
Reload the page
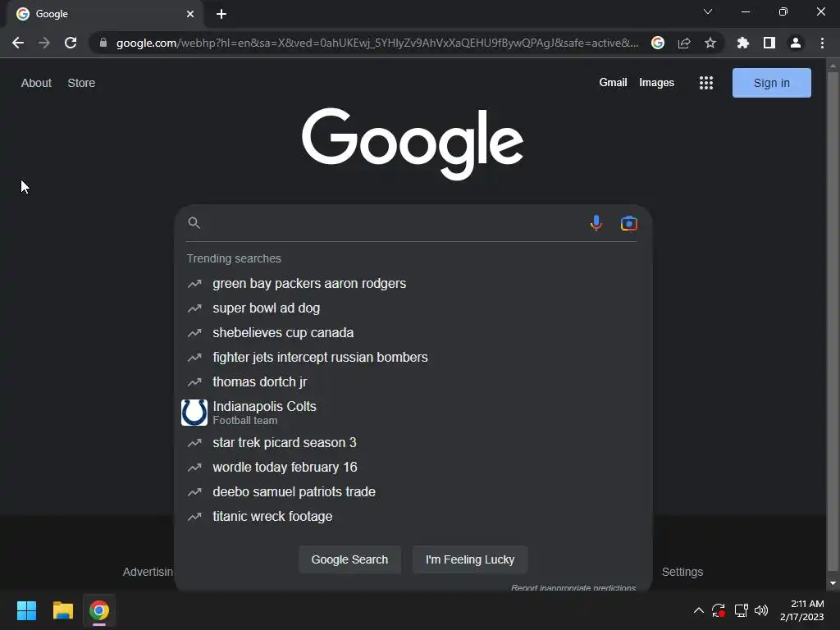(x=71, y=43)
